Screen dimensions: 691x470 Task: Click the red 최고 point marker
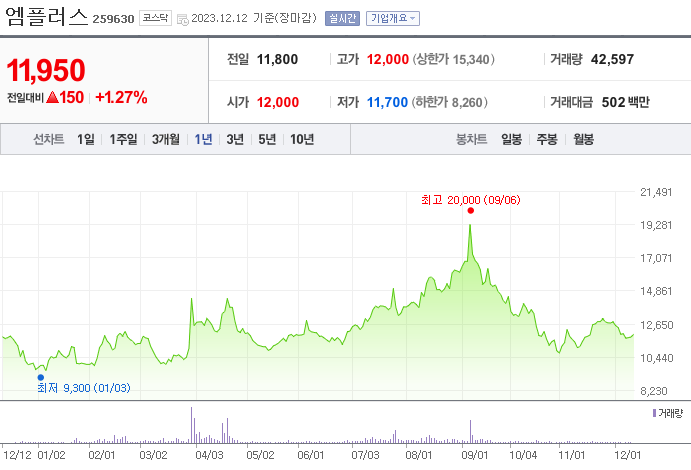pos(471,211)
